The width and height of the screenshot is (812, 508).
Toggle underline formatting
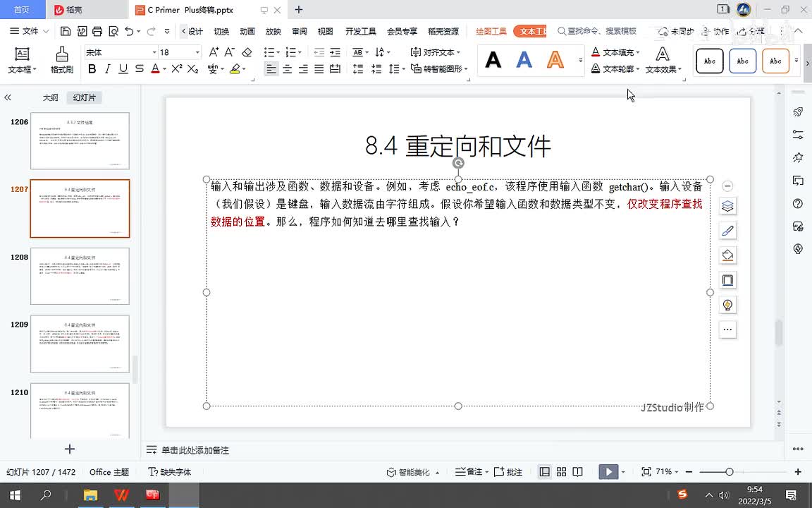click(123, 68)
